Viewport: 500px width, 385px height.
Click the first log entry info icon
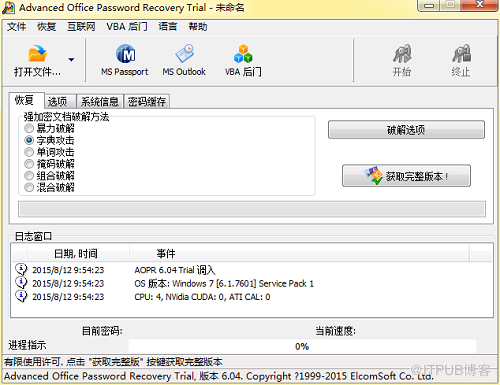coord(21,269)
